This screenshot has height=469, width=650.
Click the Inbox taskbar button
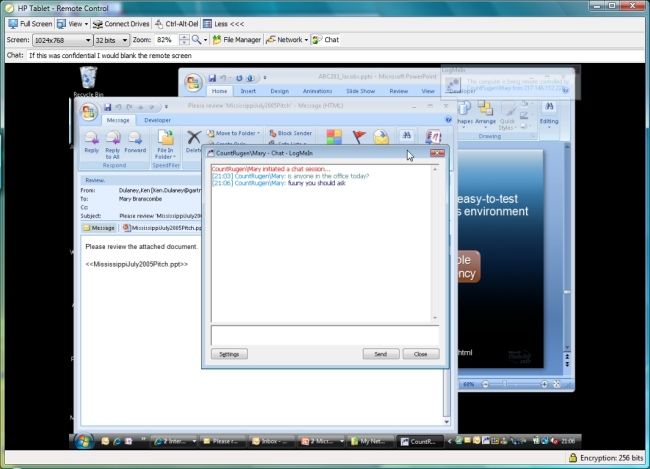tap(270, 442)
